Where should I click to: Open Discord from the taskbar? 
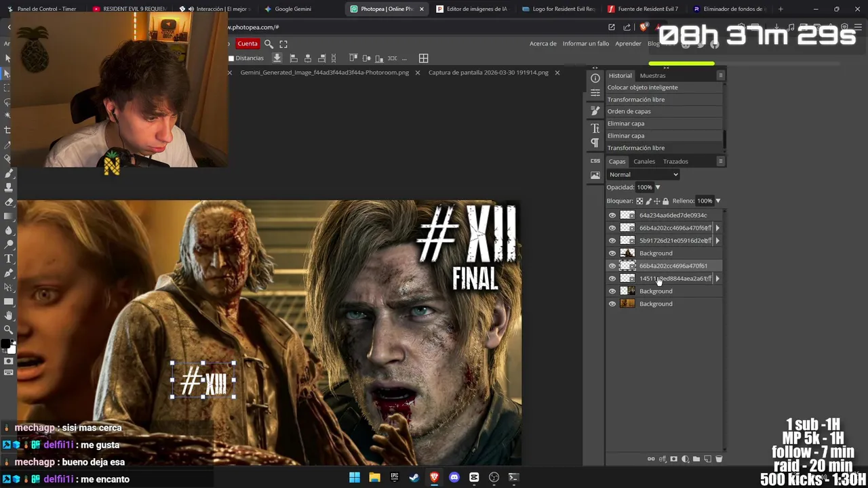coord(454,477)
